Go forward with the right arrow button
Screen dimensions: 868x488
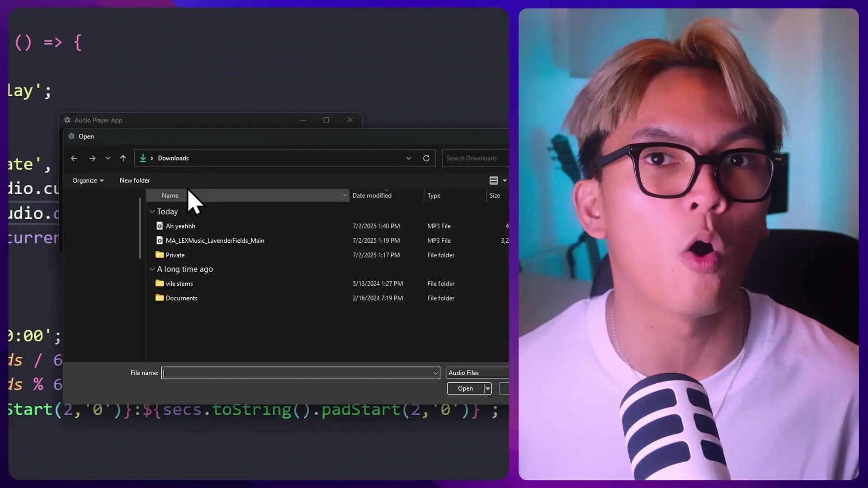click(92, 158)
